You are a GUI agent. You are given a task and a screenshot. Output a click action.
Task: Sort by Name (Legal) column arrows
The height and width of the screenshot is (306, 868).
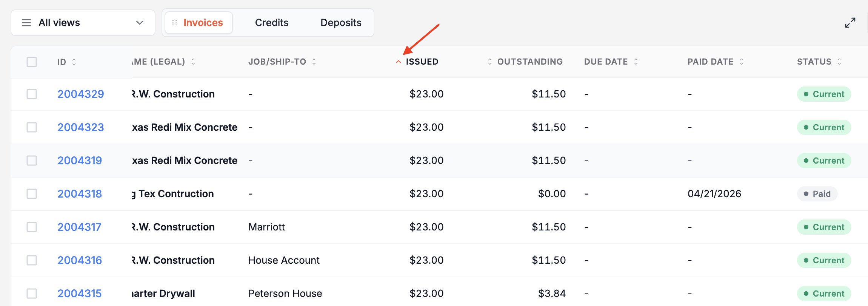pyautogui.click(x=193, y=62)
